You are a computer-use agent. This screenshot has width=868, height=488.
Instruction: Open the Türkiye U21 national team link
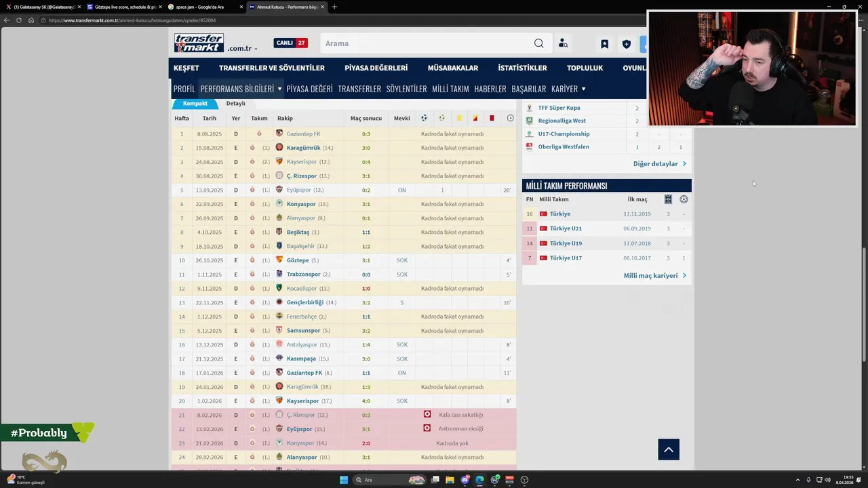coord(566,228)
